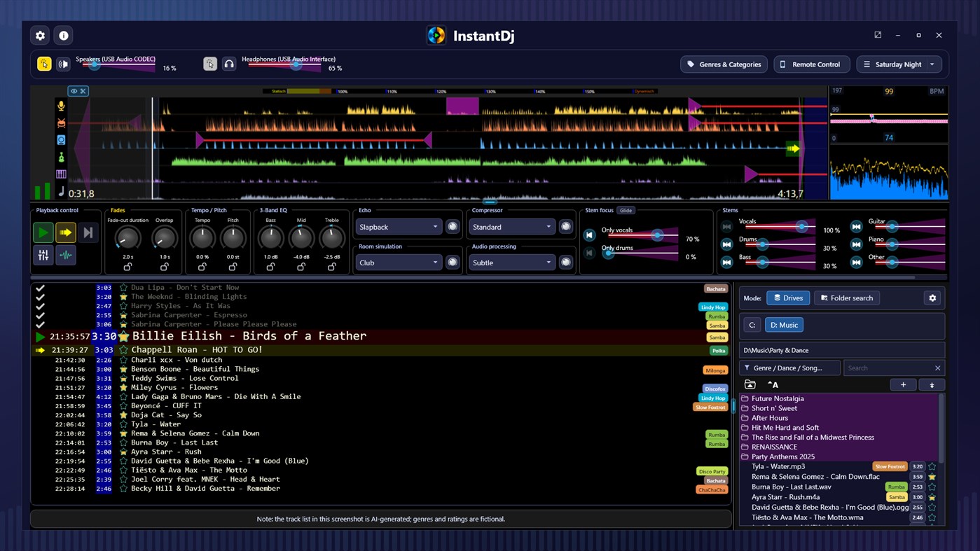This screenshot has height=551, width=980.
Task: Open the mixer sliders icon in Playback control
Action: [x=43, y=256]
